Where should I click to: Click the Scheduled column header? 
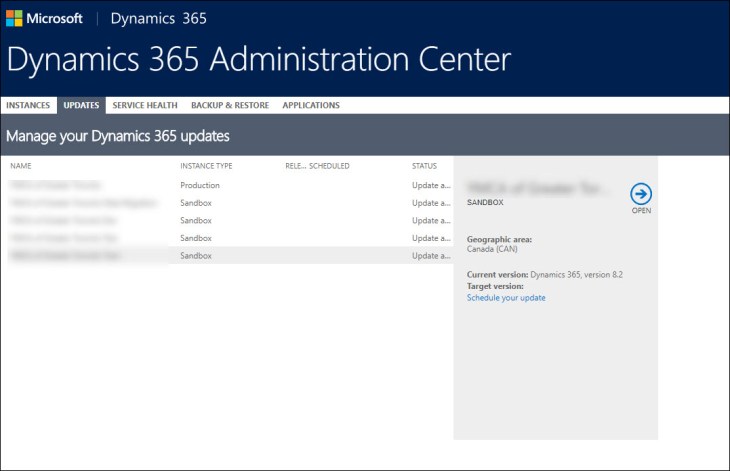329,166
